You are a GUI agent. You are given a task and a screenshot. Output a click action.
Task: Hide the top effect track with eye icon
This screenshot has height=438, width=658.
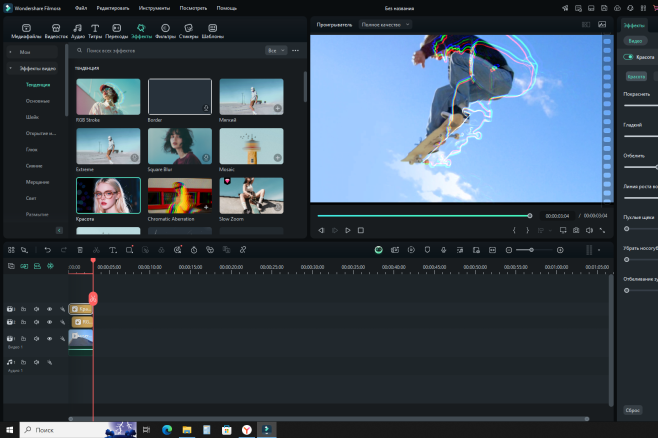click(x=50, y=309)
